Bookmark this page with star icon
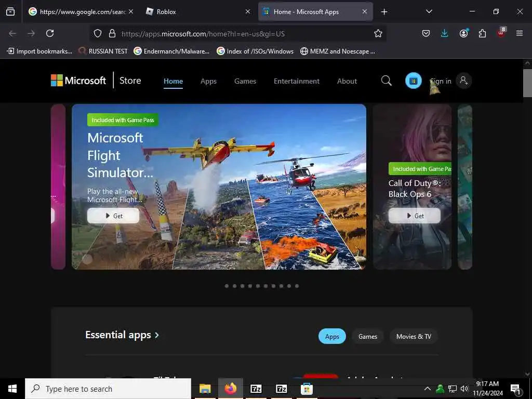This screenshot has height=399, width=532. [378, 33]
